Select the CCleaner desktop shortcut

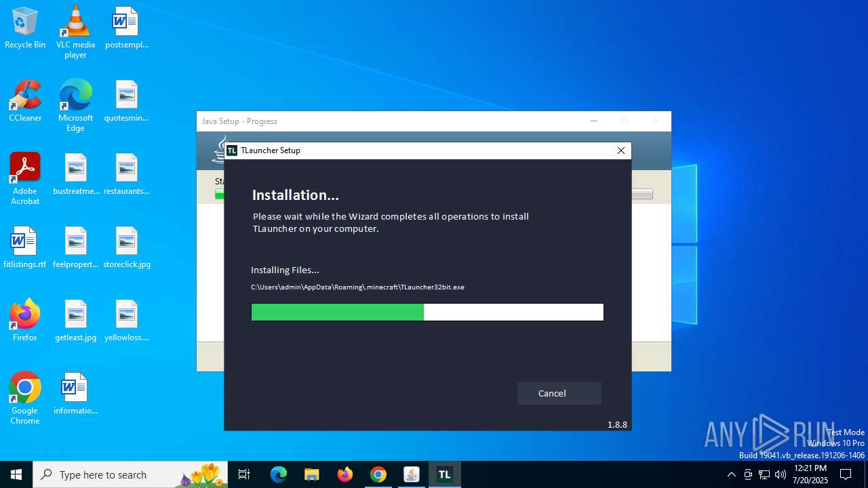[x=25, y=102]
